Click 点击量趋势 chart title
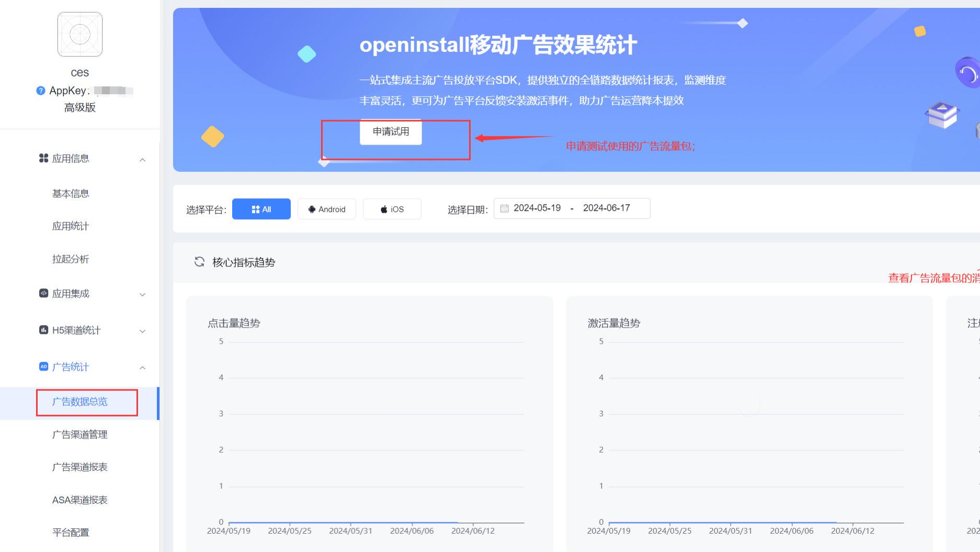This screenshot has height=552, width=980. pyautogui.click(x=234, y=323)
